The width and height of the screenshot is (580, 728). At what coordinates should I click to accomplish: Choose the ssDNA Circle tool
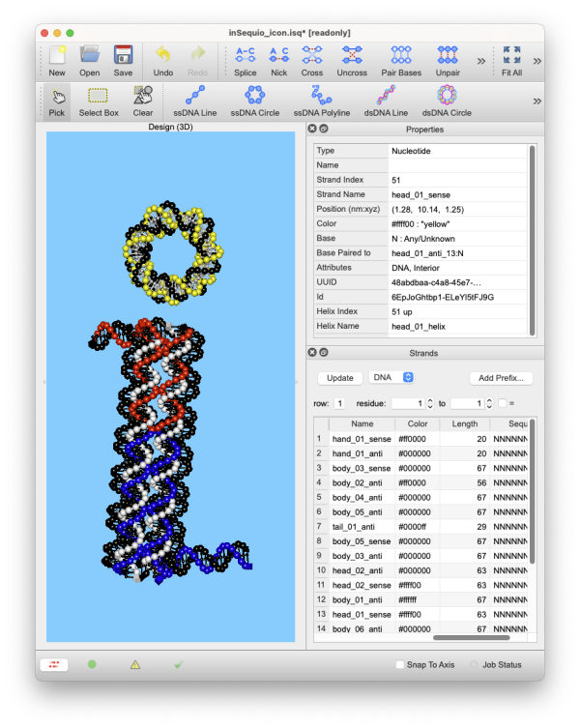point(254,100)
